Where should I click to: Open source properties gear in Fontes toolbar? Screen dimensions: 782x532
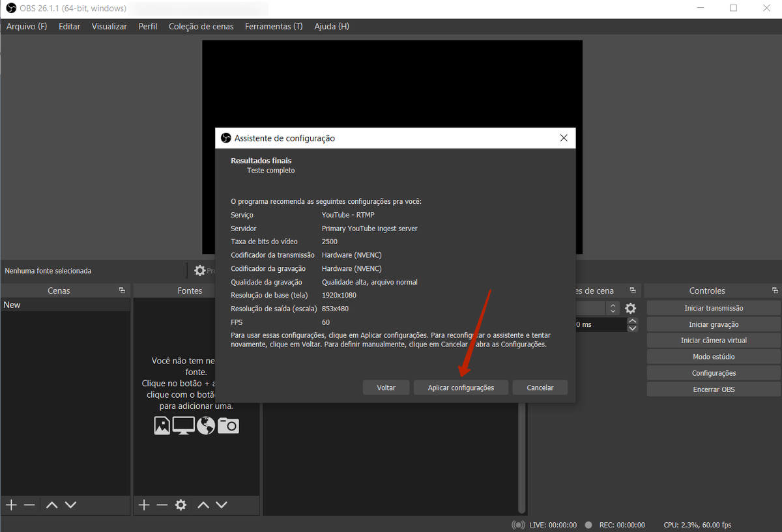pyautogui.click(x=181, y=505)
